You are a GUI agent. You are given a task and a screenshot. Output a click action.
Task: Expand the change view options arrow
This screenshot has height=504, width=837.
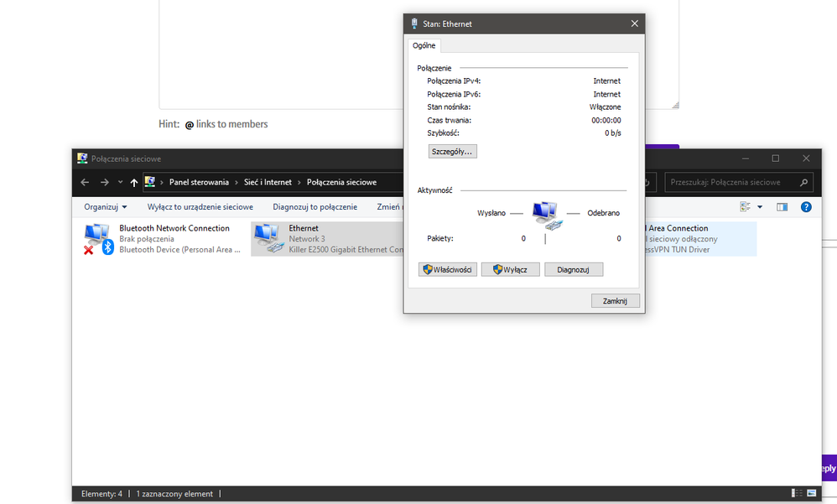coord(760,207)
